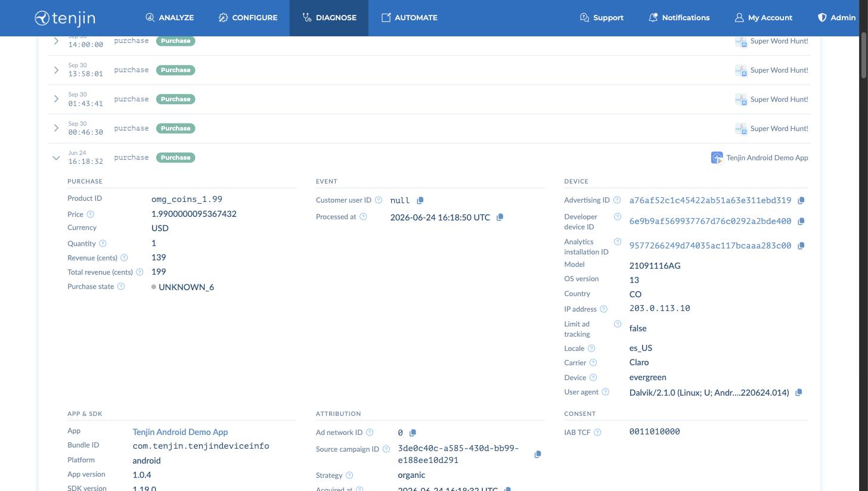Expand the Sep 30 01:43:41 purchase row

[x=56, y=99]
